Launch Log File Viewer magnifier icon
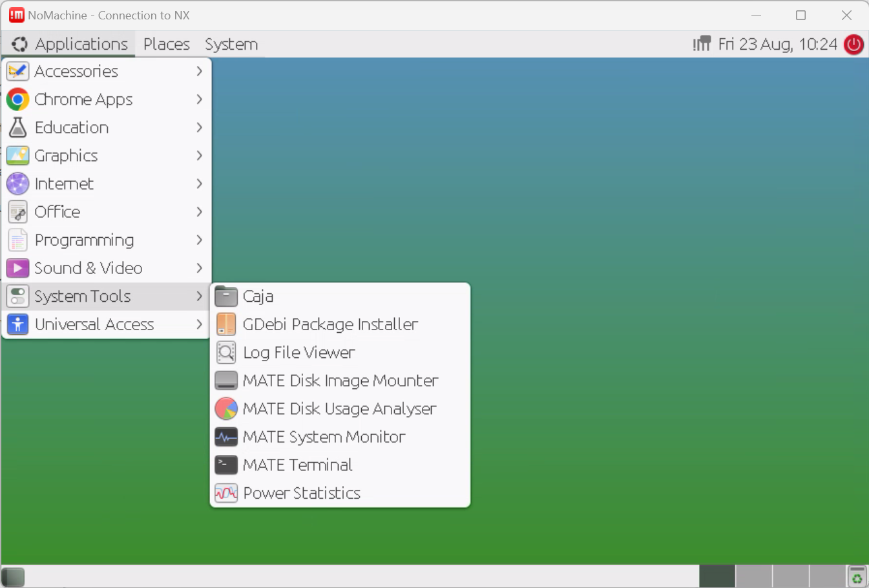 (x=226, y=353)
